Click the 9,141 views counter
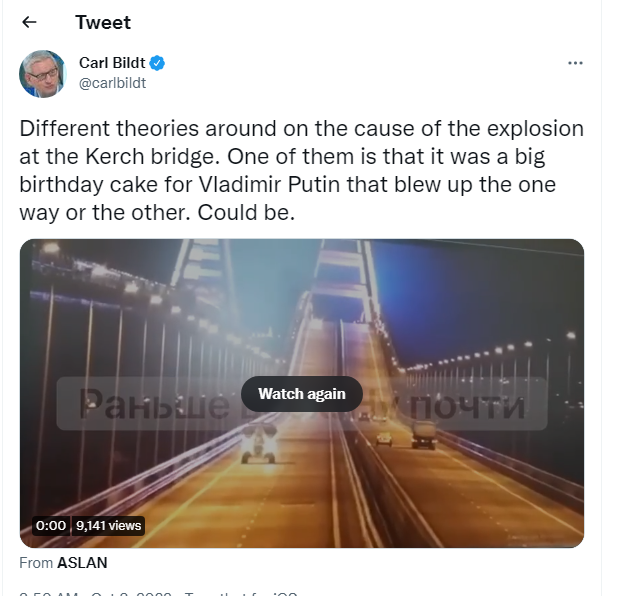Screen dimensions: 630x596 pos(108,526)
